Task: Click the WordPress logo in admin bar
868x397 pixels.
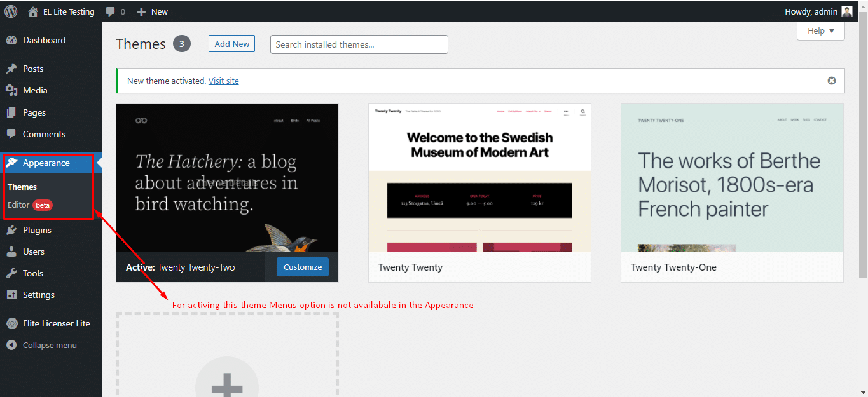Action: [10, 11]
